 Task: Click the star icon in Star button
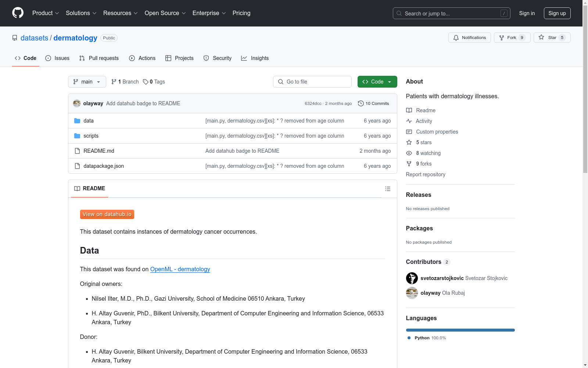(x=541, y=37)
